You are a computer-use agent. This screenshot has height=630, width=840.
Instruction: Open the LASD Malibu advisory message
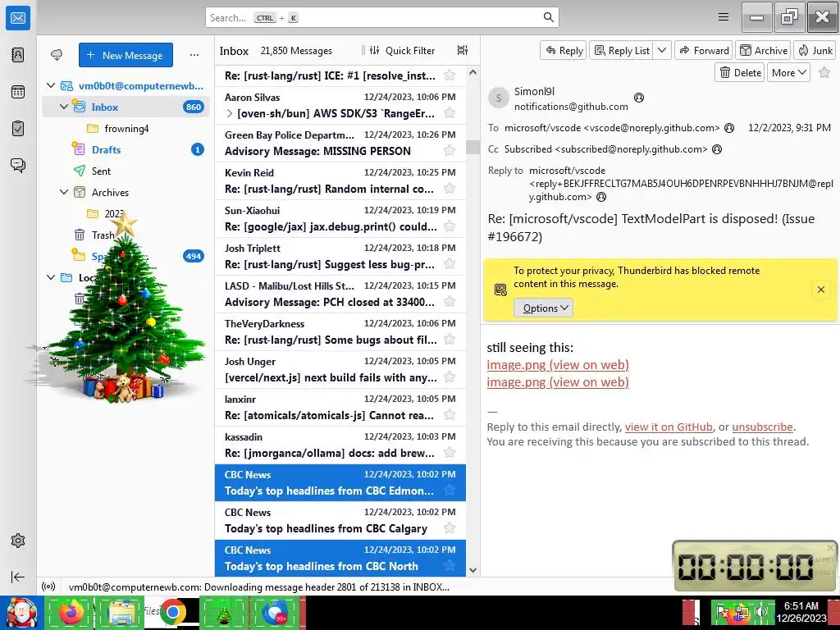coord(340,294)
